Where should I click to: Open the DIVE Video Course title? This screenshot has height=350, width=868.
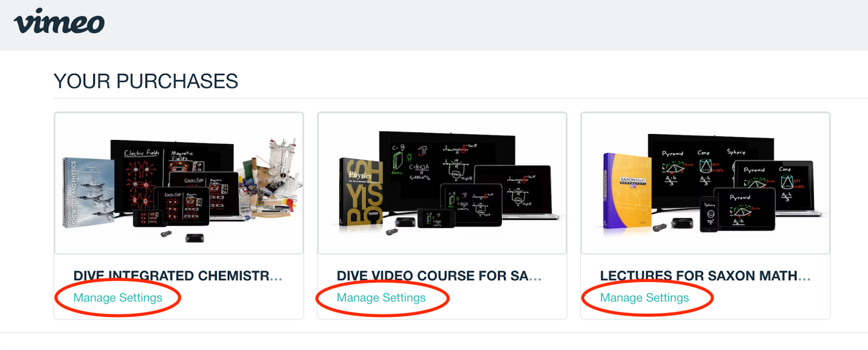point(439,276)
